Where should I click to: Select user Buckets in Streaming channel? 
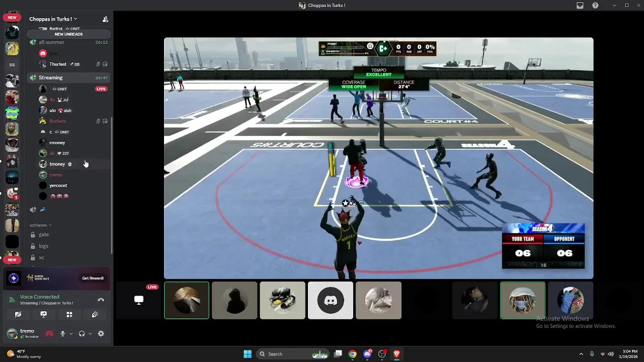pyautogui.click(x=73, y=121)
